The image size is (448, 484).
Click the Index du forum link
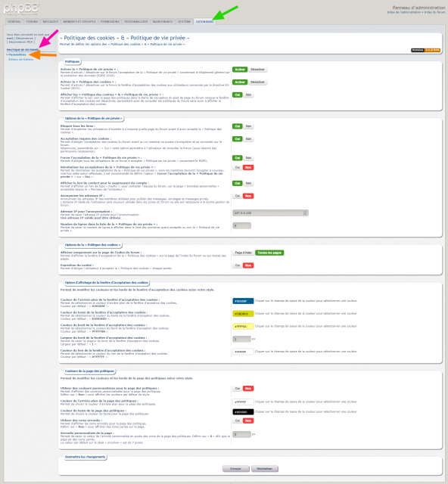434,12
